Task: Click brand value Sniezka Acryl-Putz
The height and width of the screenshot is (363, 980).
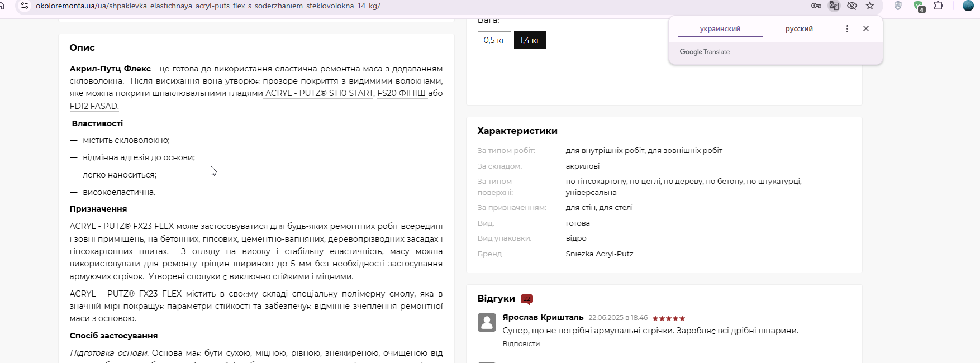Action: click(600, 254)
